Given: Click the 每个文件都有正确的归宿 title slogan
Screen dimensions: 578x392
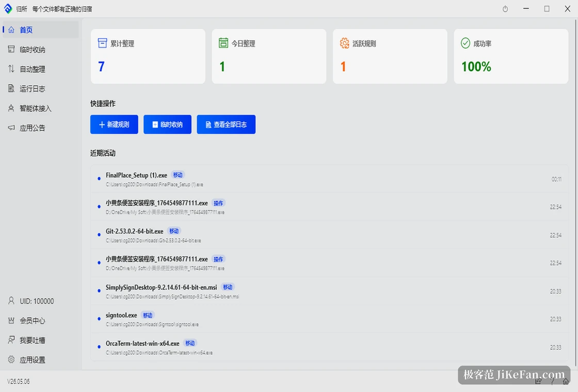Looking at the screenshot, I should click(x=62, y=9).
